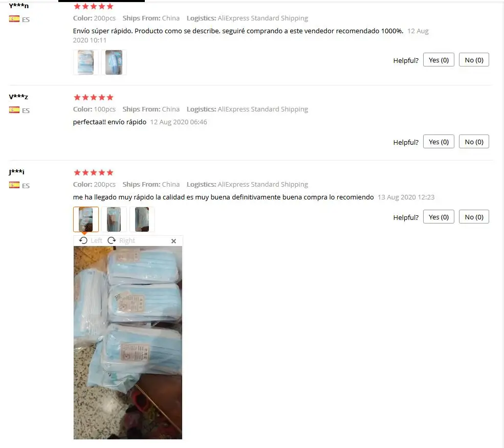
Task: Vote Yes on J***i's review
Action: tap(439, 217)
